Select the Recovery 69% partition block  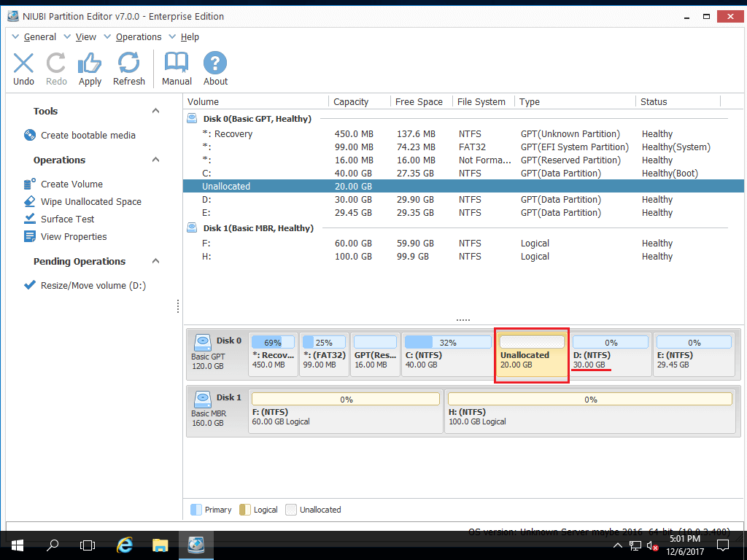pos(273,354)
